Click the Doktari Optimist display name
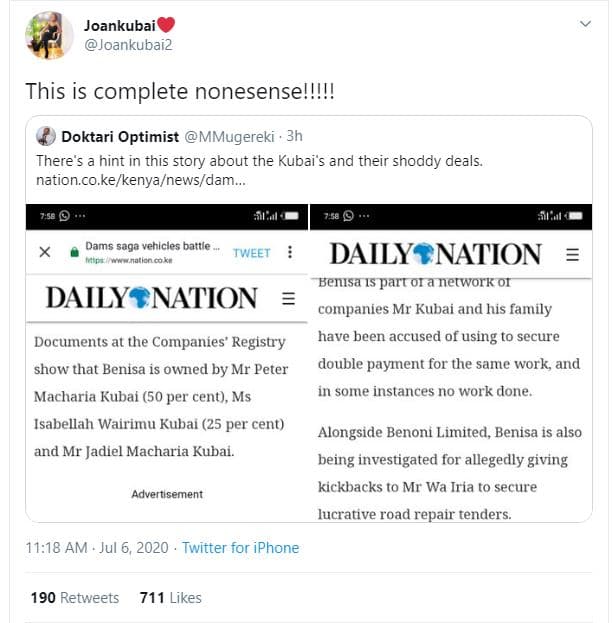The image size is (613, 623). pos(119,136)
